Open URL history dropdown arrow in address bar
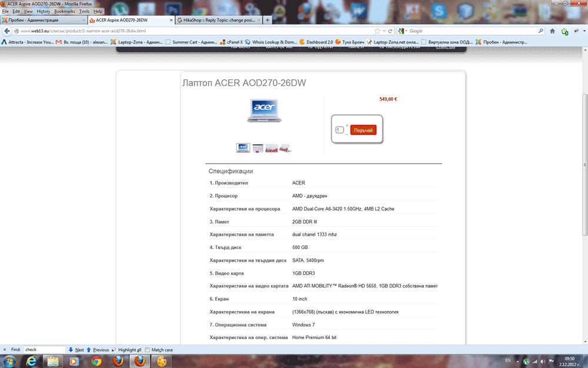Viewport: 588px width, 368px height. click(384, 31)
